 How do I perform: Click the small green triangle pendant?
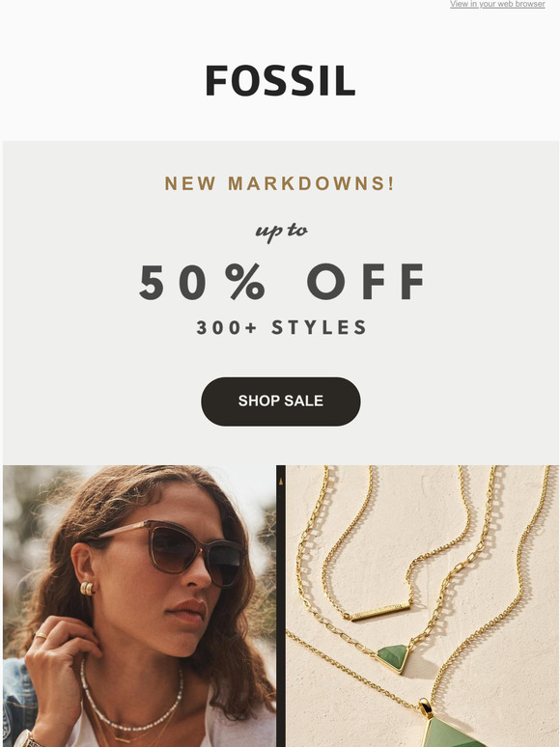pos(392,658)
